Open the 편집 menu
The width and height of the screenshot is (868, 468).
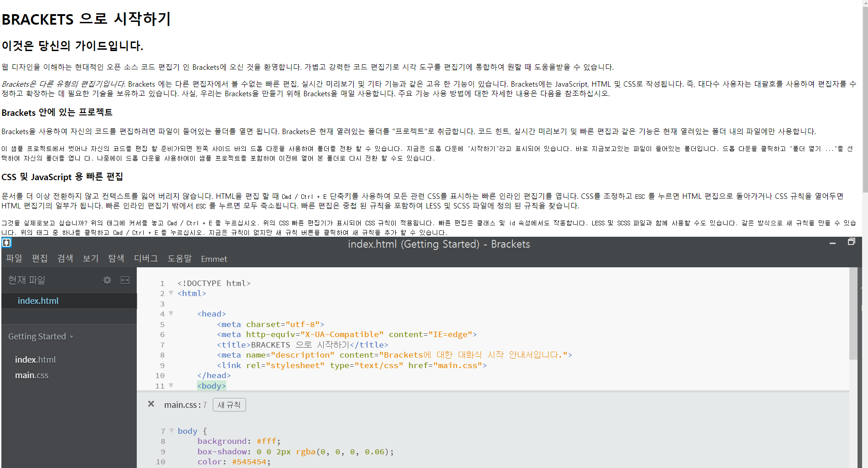[x=40, y=259]
